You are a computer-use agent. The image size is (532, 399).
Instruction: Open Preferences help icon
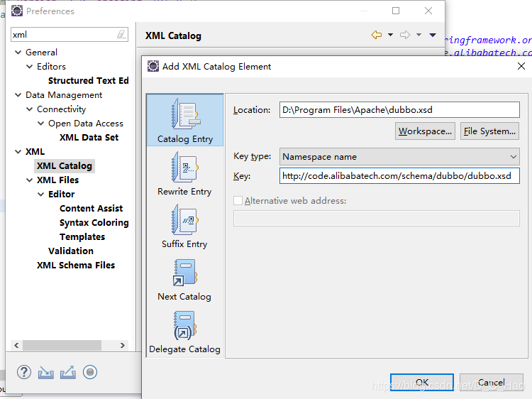(x=23, y=372)
